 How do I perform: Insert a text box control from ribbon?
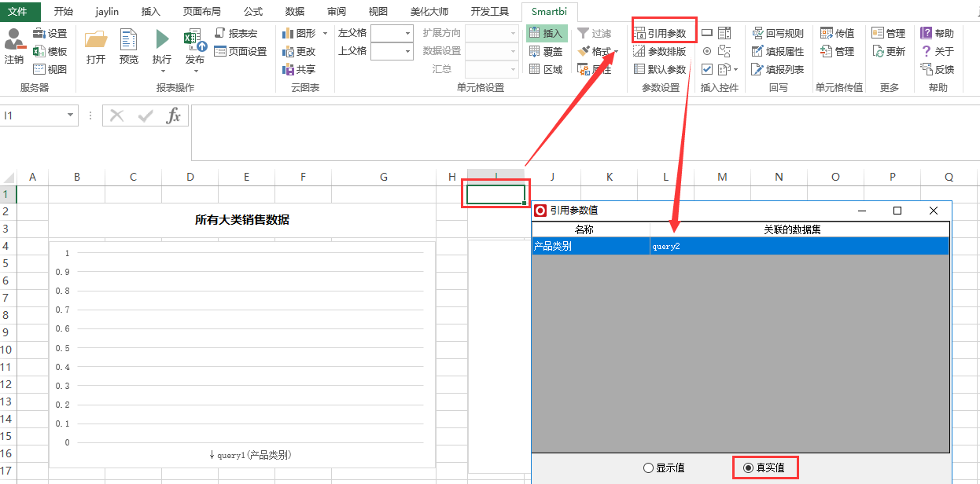click(706, 33)
